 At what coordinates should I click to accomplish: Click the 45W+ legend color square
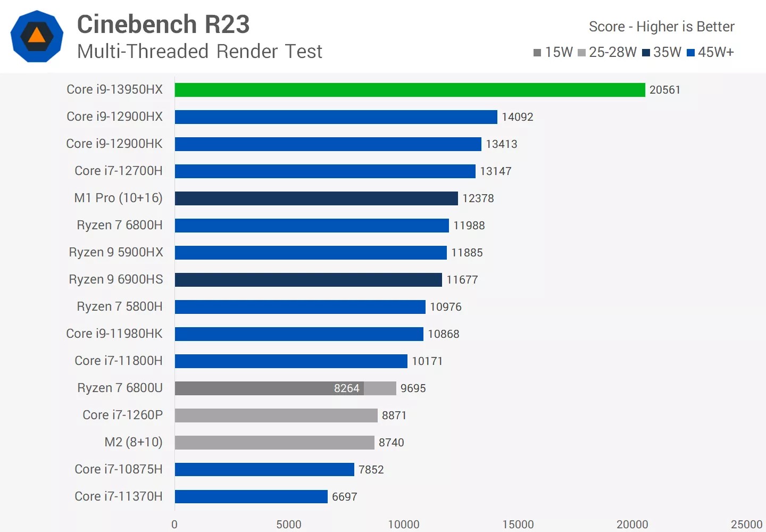pos(690,53)
